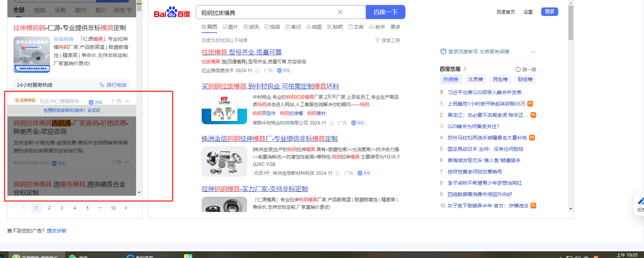Screen dimensions: 644x258
Task: Click the 筛选 funnel icon in mobile preview
Action: pyautogui.click(x=129, y=10)
